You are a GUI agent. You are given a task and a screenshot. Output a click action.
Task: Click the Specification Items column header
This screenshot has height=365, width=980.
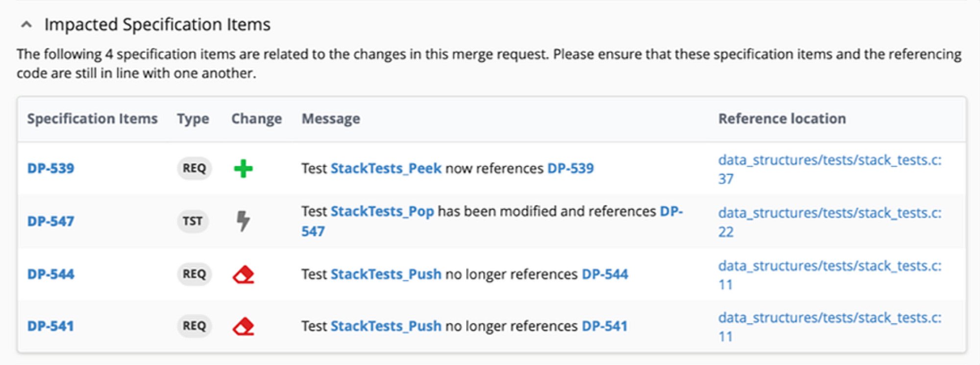point(92,119)
